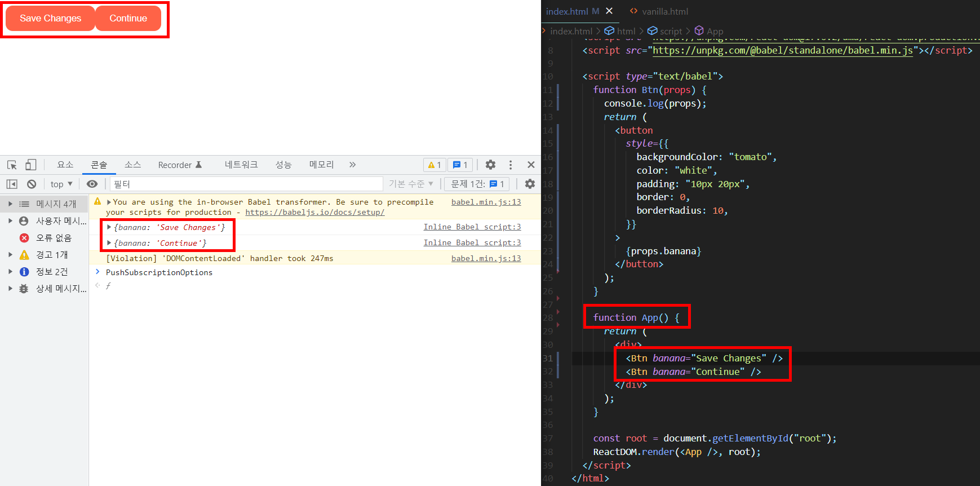Open babel.min.js:13 link on Violation row
The height and width of the screenshot is (486, 980).
click(x=486, y=258)
